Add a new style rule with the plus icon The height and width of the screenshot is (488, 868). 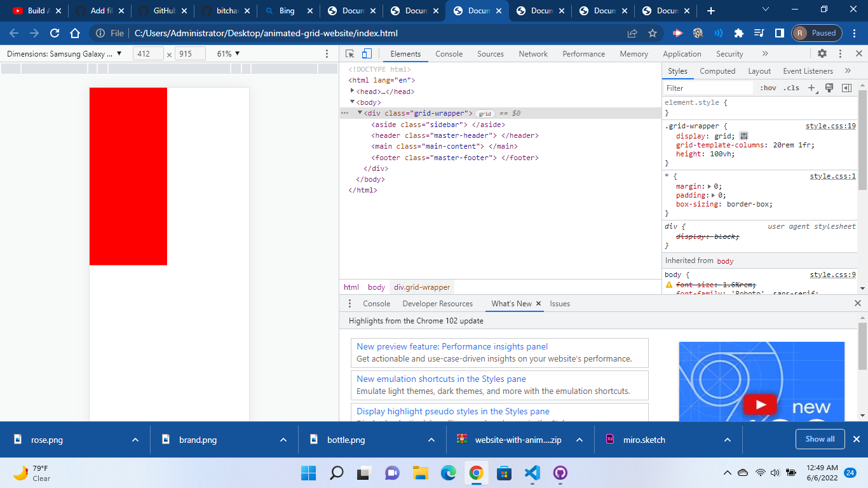pyautogui.click(x=811, y=88)
